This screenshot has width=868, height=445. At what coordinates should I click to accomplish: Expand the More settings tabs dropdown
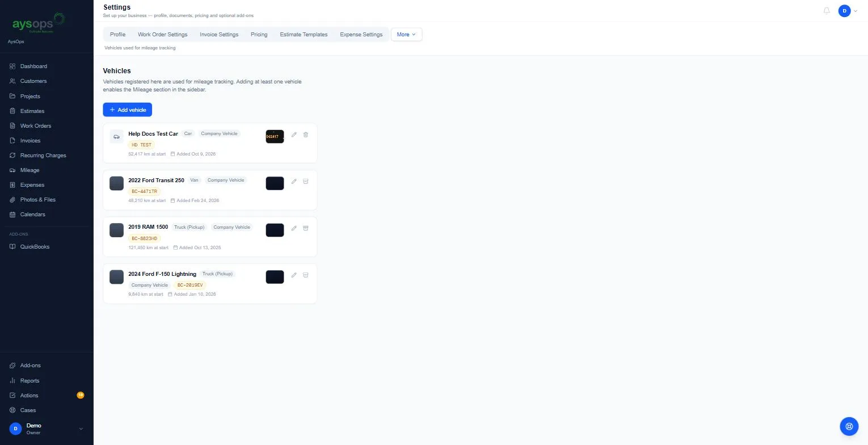point(406,35)
